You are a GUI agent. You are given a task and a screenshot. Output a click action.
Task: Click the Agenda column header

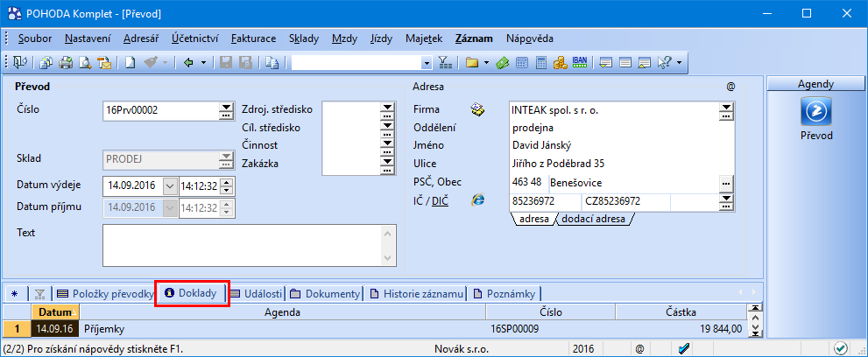click(282, 311)
